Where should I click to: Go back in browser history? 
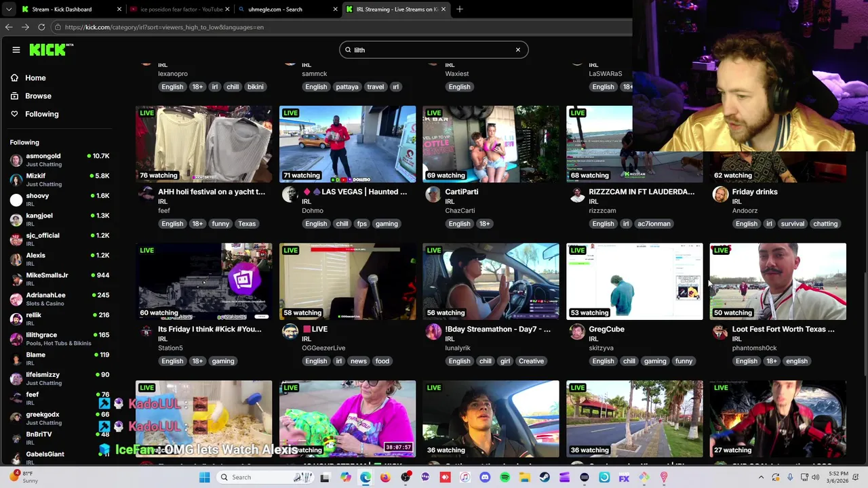pyautogui.click(x=9, y=27)
